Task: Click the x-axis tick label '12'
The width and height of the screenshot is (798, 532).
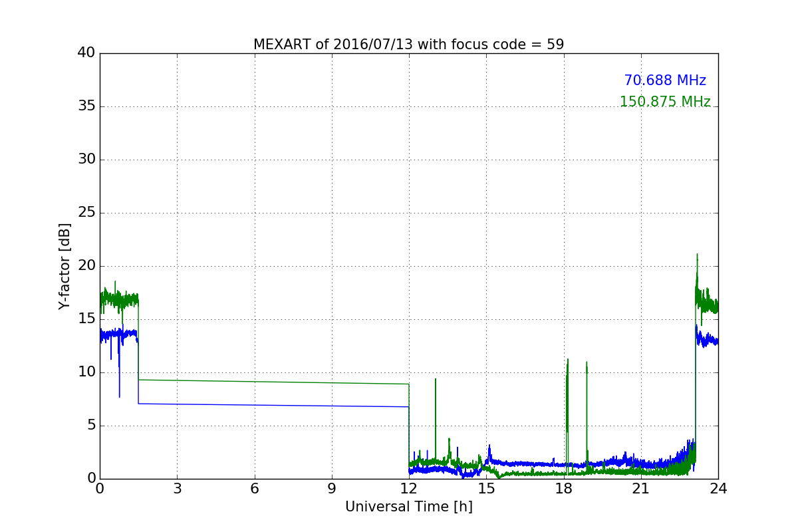Action: tap(409, 489)
